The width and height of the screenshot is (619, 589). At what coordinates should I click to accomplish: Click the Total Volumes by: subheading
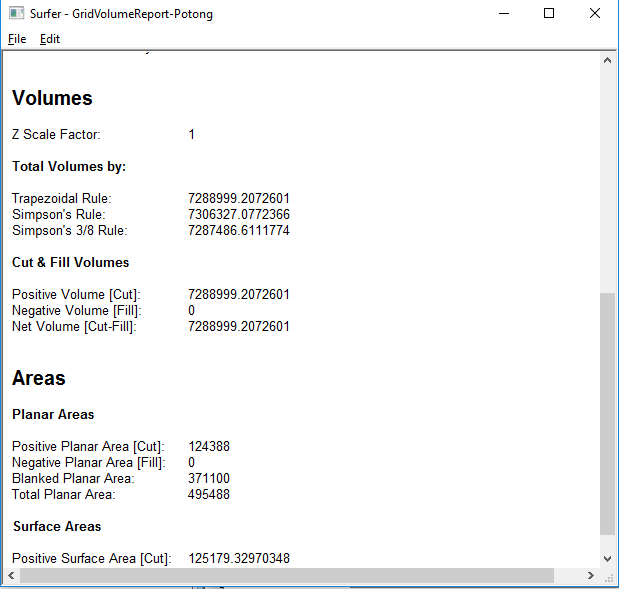(x=69, y=166)
